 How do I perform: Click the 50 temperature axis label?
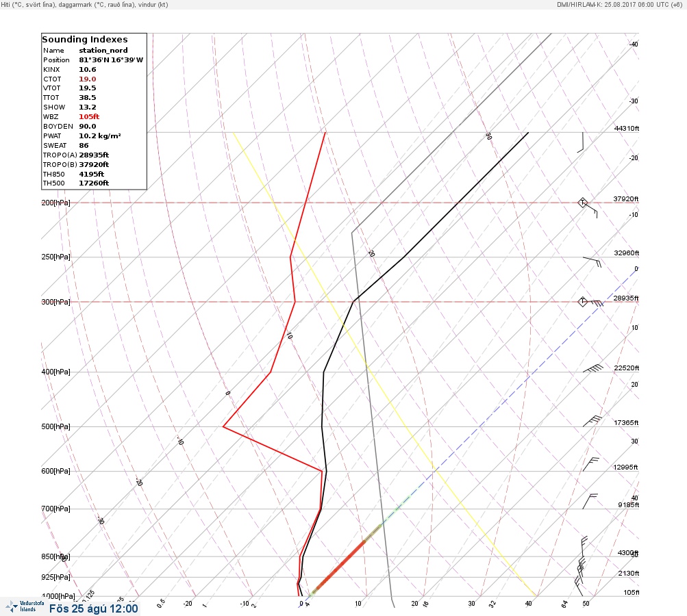click(586, 603)
